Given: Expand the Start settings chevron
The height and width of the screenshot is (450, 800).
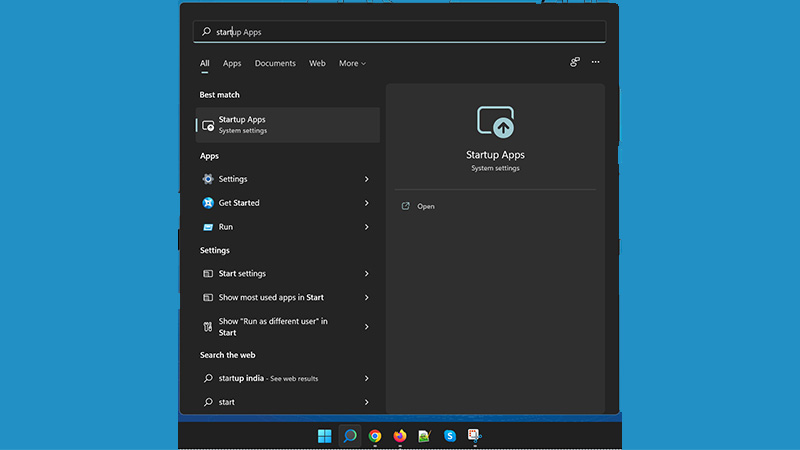Looking at the screenshot, I should 366,274.
